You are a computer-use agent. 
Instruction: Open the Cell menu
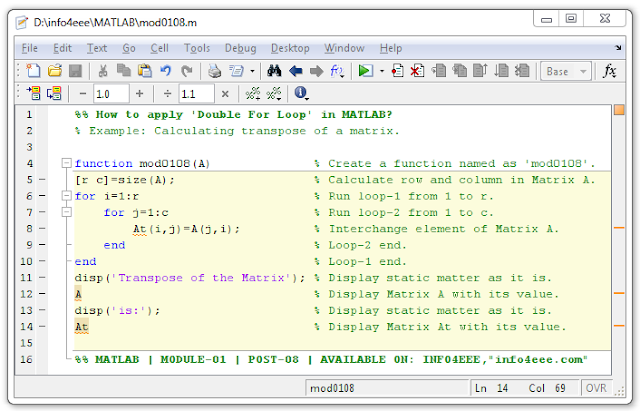click(159, 48)
